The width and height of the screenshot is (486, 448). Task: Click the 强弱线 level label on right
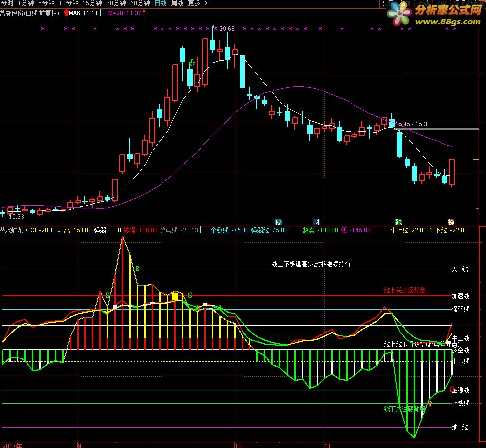[x=460, y=309]
